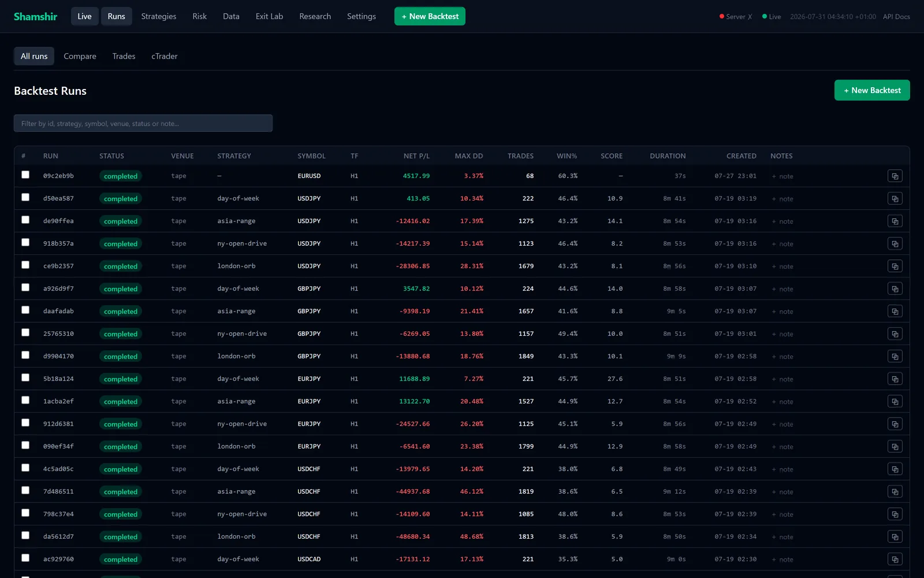Copy run 09c2eb9b using its row icon
Viewport: 924px width, 578px height.
895,176
